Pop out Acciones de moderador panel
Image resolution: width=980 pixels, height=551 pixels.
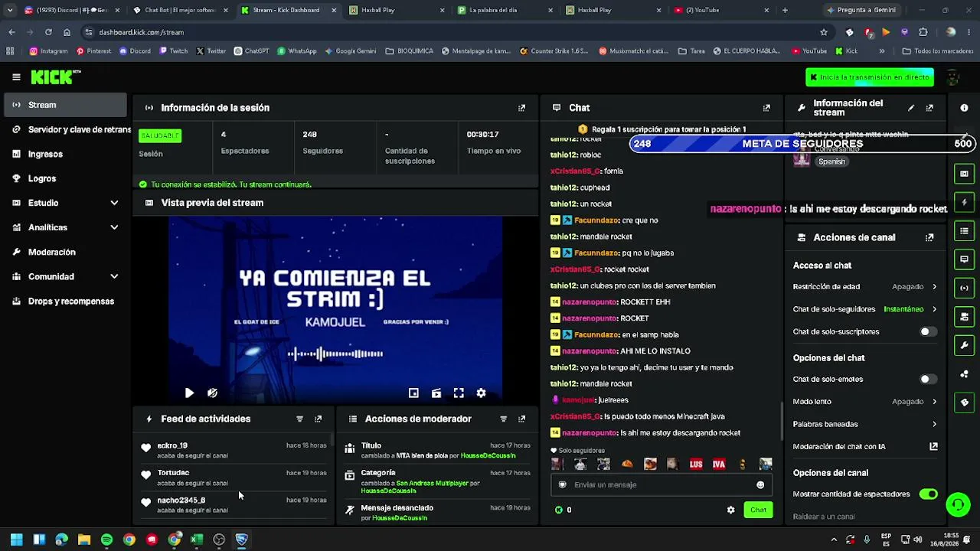[x=522, y=419]
